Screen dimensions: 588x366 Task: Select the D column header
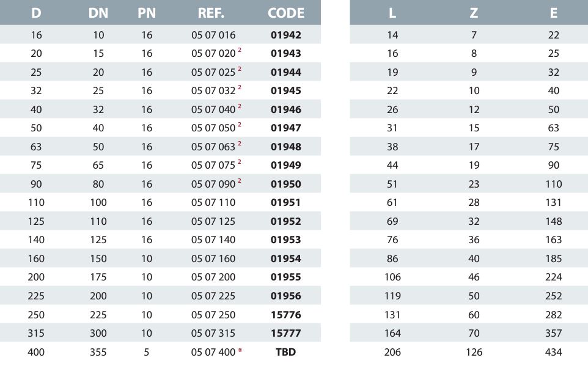[x=36, y=13]
